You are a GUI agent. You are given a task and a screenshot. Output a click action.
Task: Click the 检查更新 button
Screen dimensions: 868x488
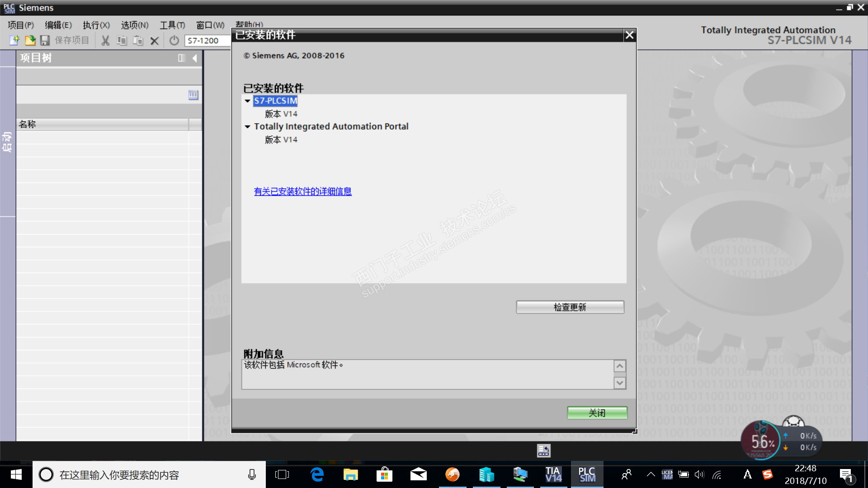tap(570, 307)
